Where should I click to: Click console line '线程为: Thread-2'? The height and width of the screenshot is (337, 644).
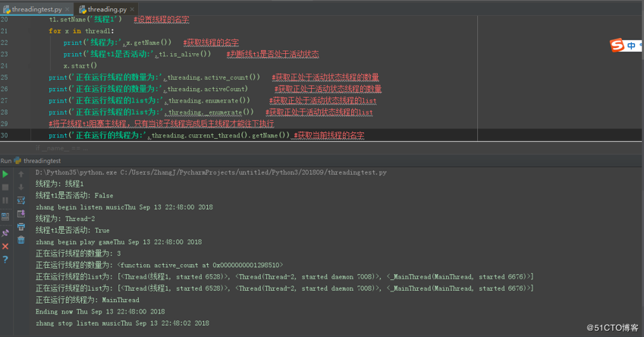coord(65,219)
